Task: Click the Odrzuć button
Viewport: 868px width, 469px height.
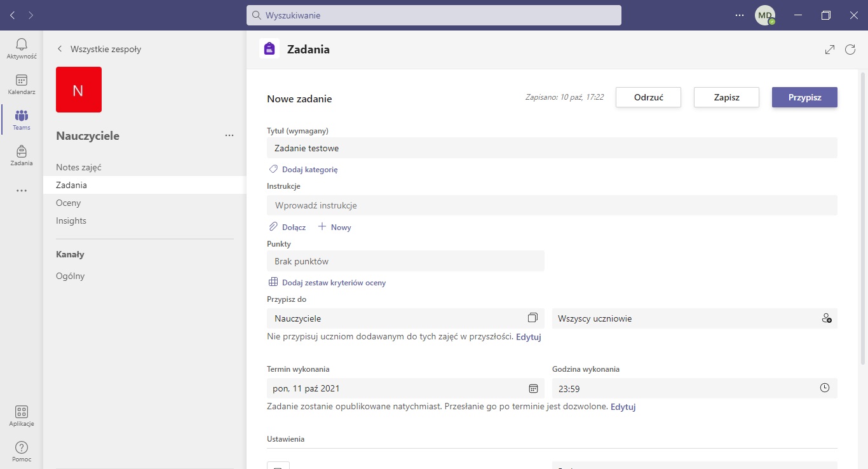Action: click(x=648, y=97)
